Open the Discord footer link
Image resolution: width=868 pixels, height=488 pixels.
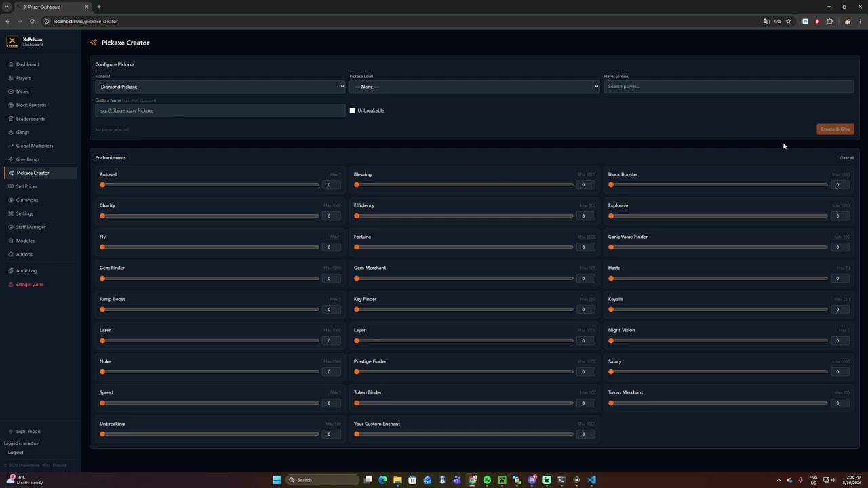pos(60,466)
